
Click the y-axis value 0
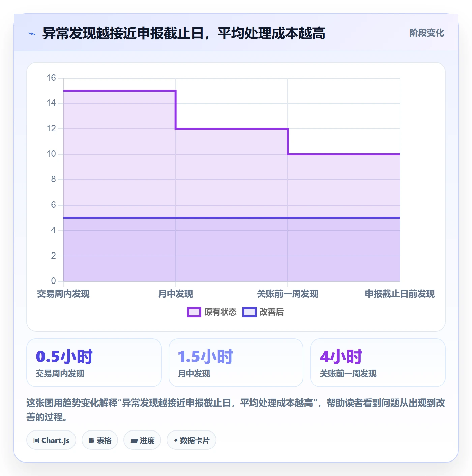54,281
